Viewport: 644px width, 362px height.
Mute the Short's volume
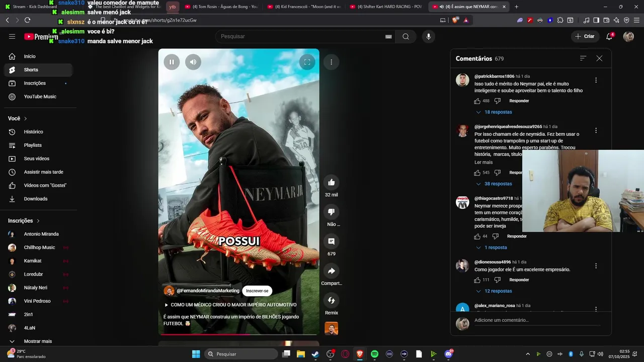[x=193, y=62]
